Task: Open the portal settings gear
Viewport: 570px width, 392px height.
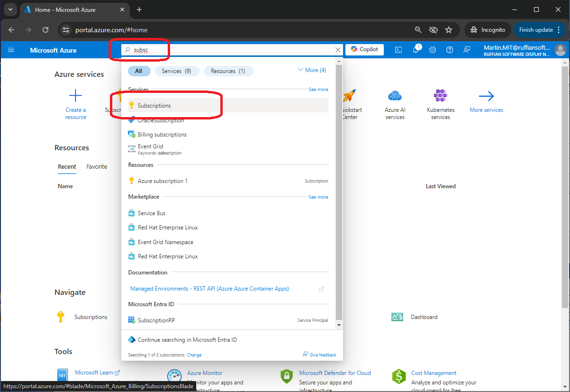Action: pyautogui.click(x=433, y=50)
